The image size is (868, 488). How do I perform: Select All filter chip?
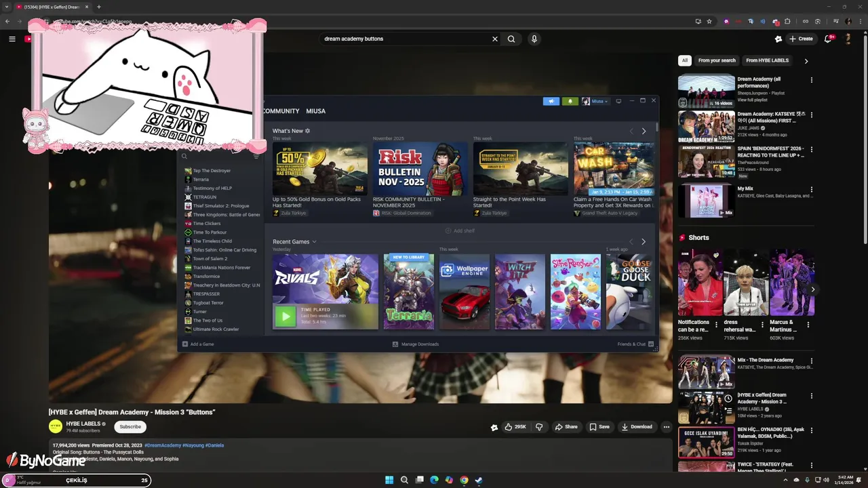click(685, 60)
